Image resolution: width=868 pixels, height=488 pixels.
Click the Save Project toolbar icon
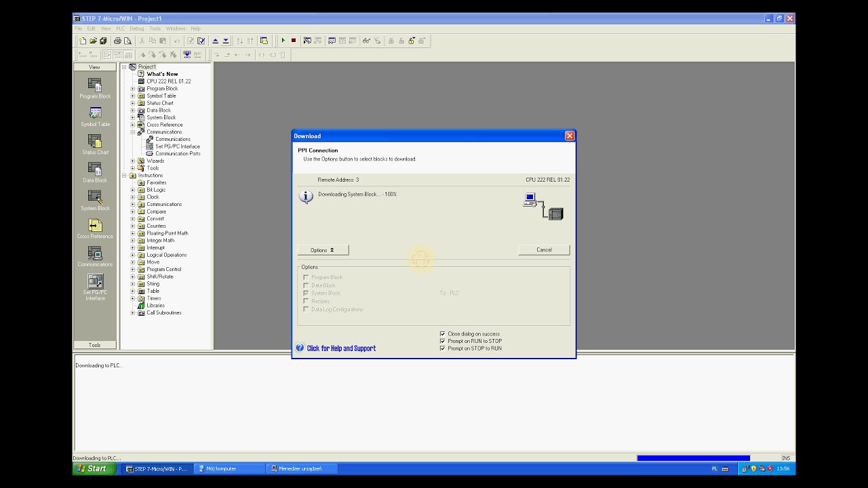click(103, 41)
